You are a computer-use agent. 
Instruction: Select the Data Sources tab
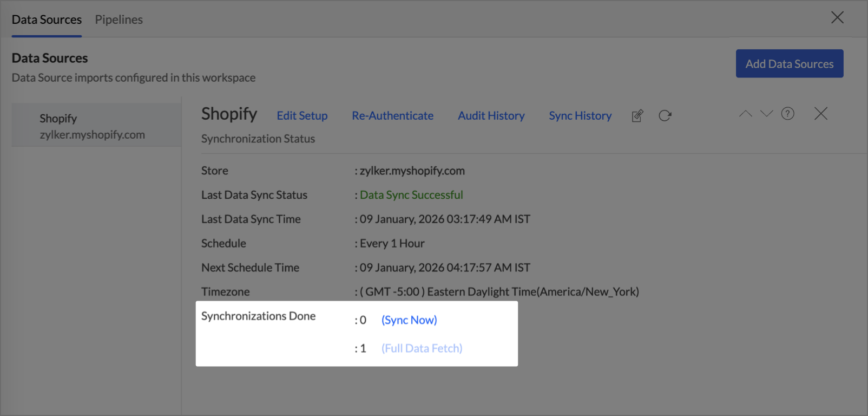point(47,19)
